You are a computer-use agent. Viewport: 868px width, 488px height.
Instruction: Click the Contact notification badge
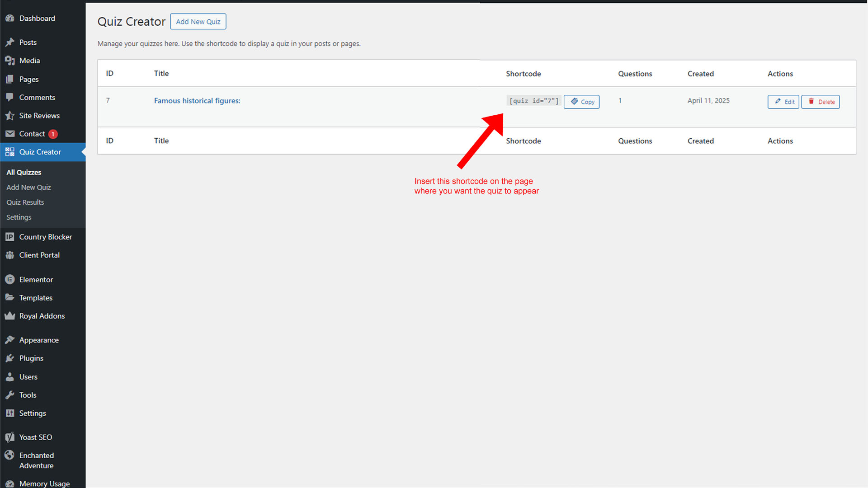coord(53,134)
